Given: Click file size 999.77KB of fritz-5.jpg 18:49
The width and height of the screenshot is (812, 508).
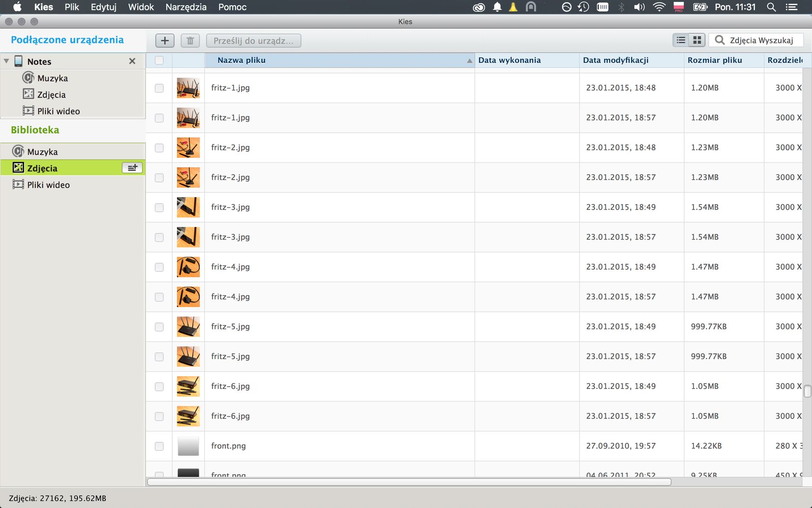Looking at the screenshot, I should pos(709,327).
